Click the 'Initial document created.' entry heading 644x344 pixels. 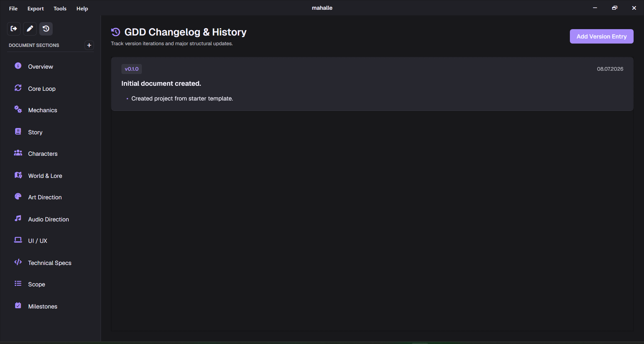point(161,83)
